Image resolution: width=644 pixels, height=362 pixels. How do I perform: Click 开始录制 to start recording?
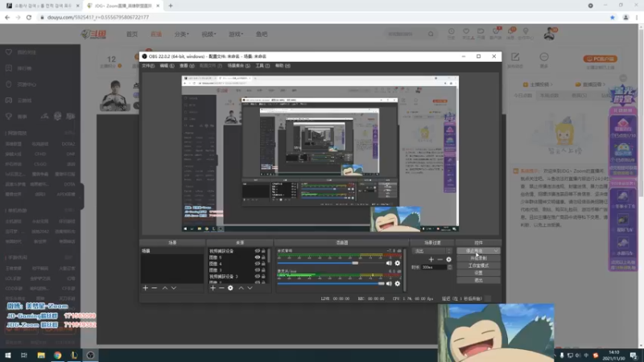pos(478,258)
